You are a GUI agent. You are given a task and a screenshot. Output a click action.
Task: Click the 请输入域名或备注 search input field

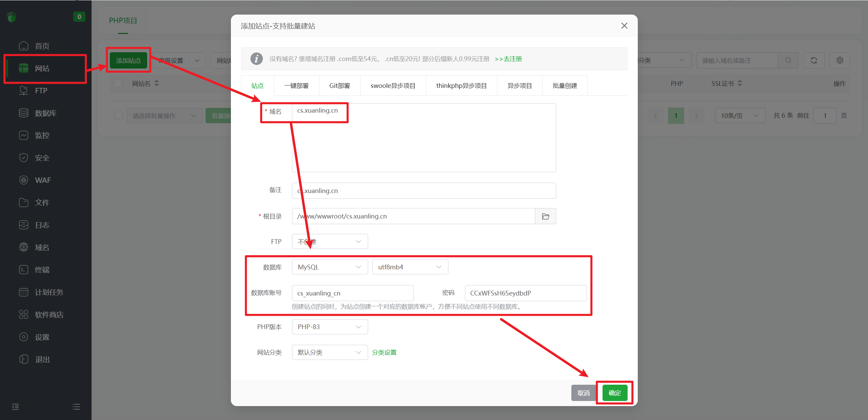coord(736,60)
